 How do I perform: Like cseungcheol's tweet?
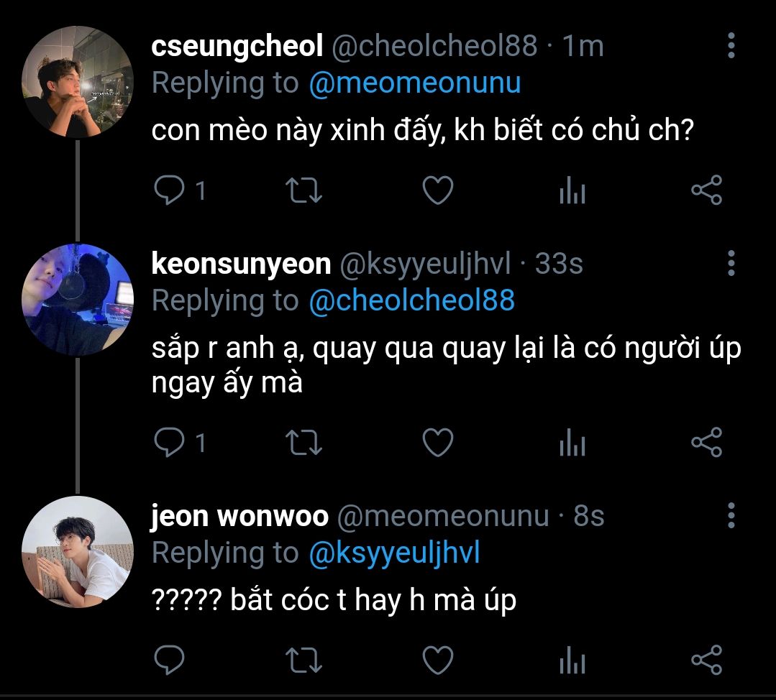point(437,190)
